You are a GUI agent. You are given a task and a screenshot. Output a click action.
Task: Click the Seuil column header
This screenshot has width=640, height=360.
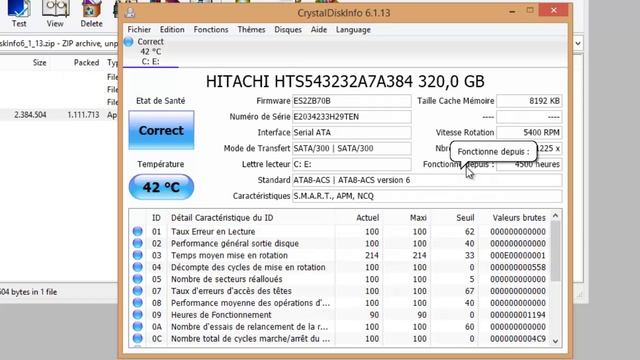(465, 218)
